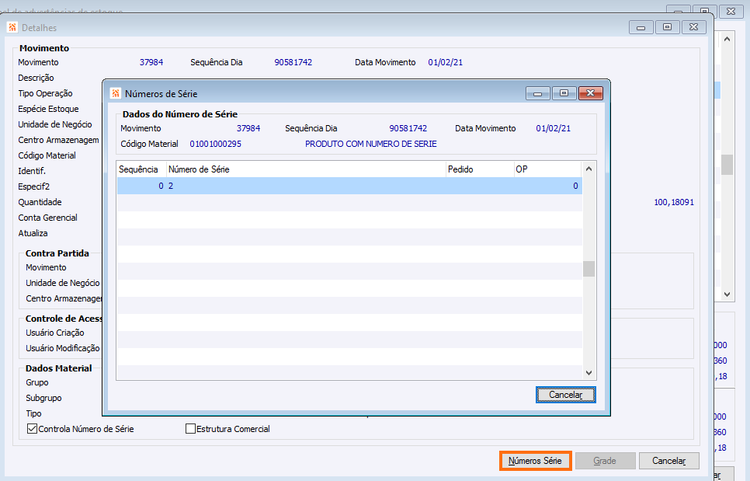Minimize the Números de Série dialog

point(538,93)
